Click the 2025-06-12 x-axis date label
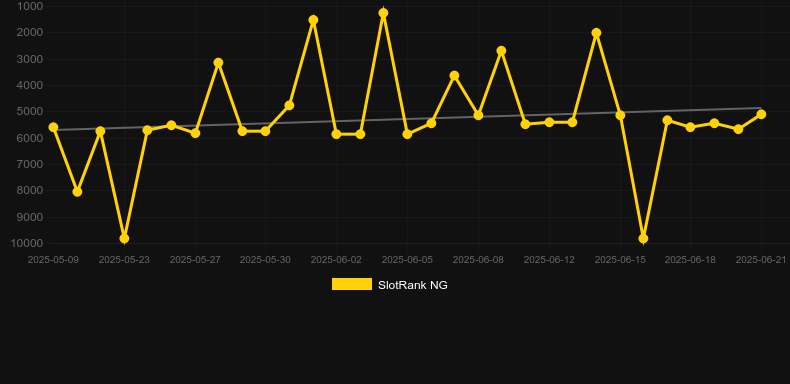 (549, 260)
